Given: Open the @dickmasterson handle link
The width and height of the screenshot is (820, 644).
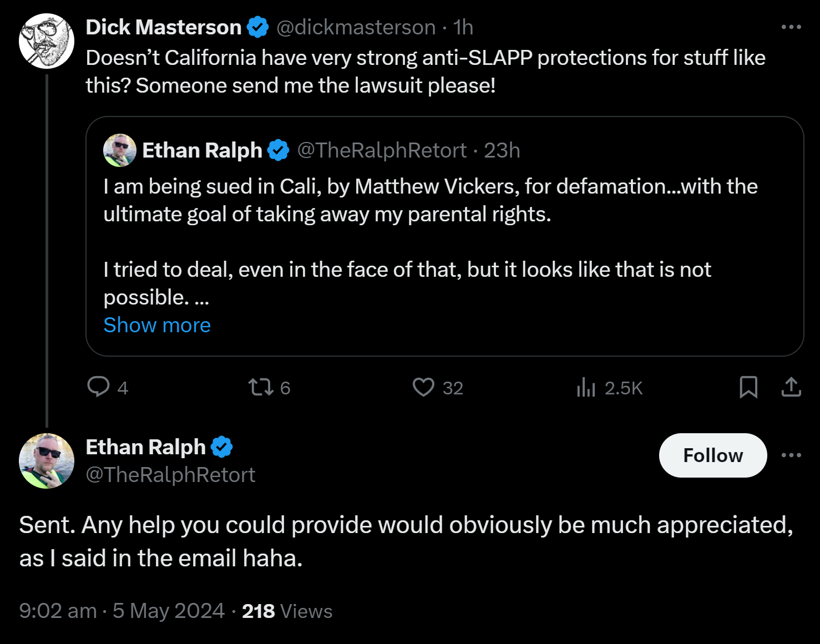Looking at the screenshot, I should (x=356, y=27).
